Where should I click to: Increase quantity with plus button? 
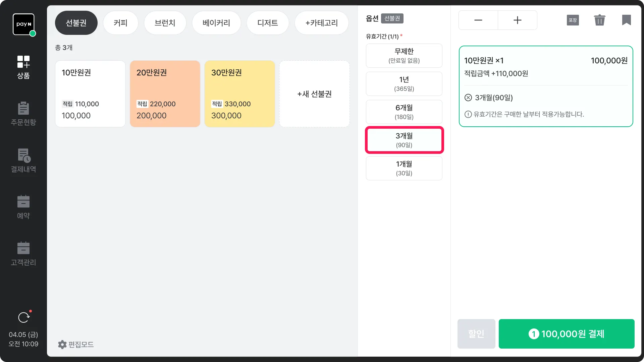517,20
